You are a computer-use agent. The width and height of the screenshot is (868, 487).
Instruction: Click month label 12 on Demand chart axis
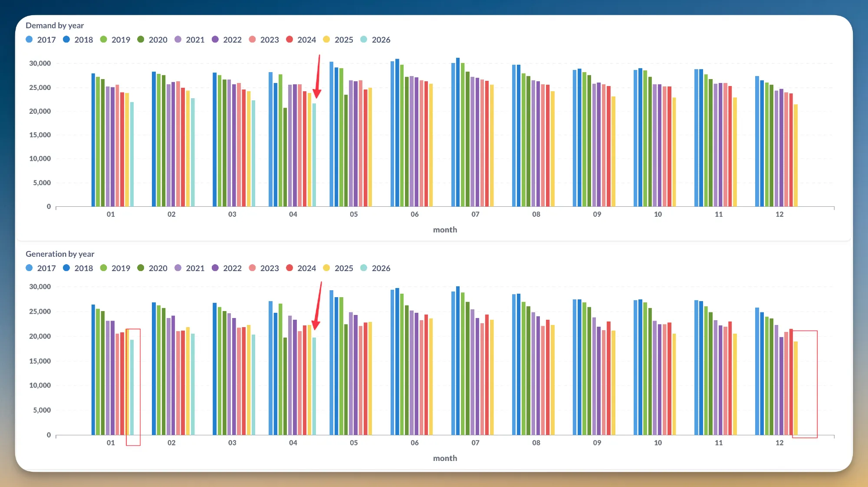[x=779, y=214]
